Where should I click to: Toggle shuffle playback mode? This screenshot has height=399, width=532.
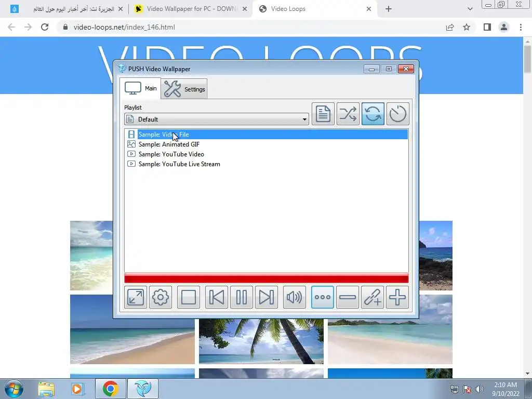(348, 114)
